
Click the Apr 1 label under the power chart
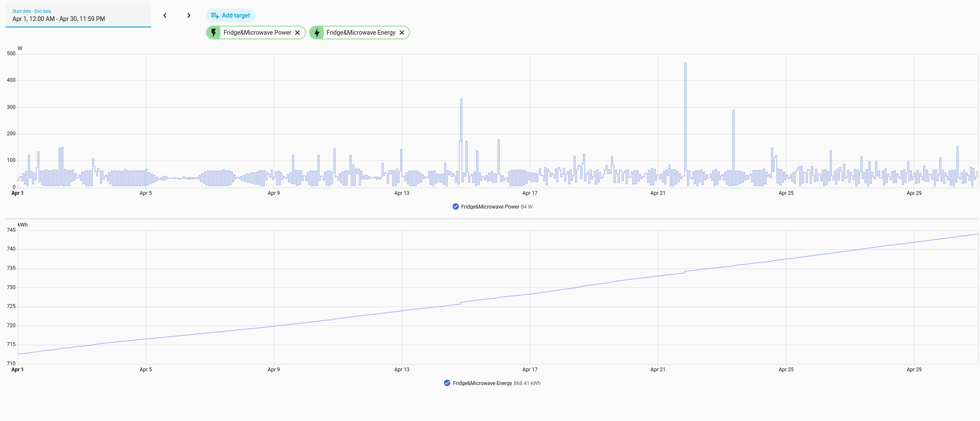(x=18, y=193)
